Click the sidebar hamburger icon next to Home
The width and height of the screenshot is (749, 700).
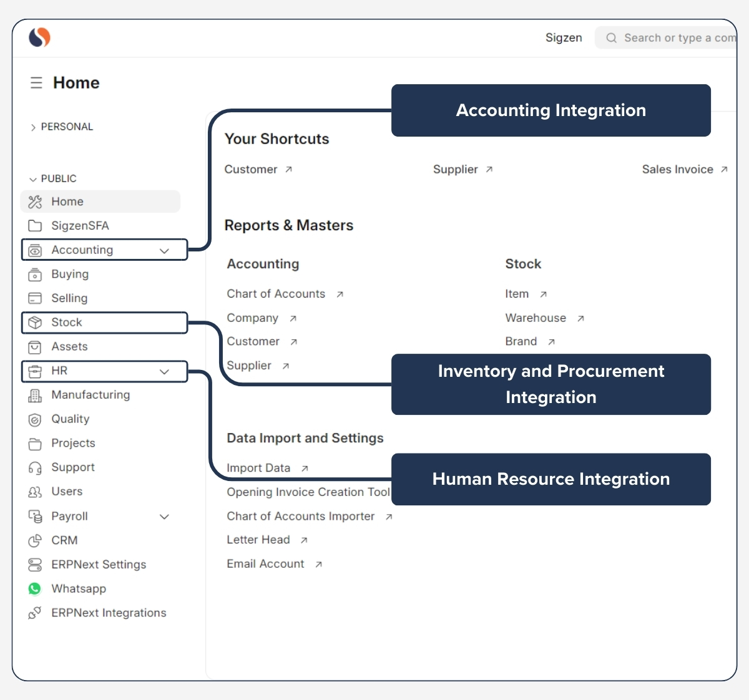coord(36,82)
